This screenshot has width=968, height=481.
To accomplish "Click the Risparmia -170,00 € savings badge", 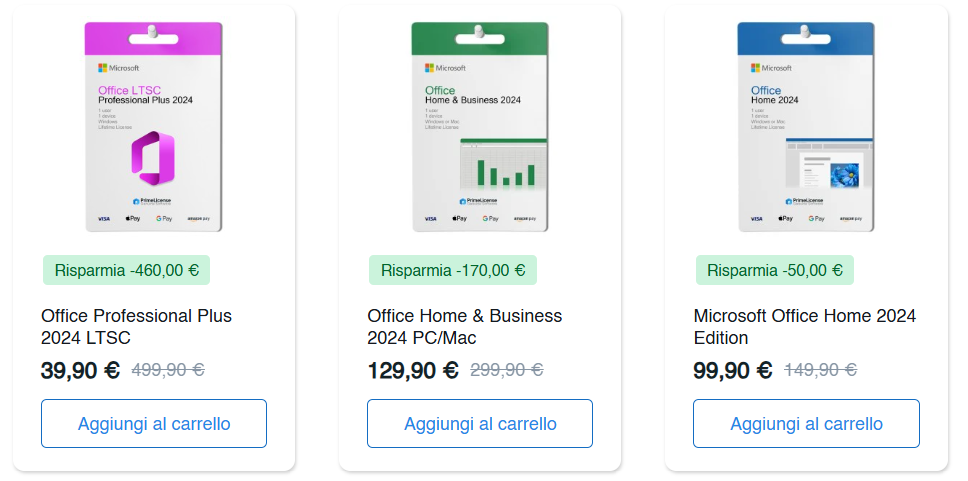I will (x=452, y=270).
